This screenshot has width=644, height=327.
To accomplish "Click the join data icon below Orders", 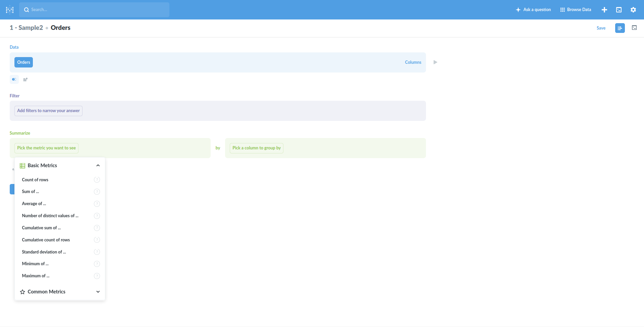I will pyautogui.click(x=14, y=79).
